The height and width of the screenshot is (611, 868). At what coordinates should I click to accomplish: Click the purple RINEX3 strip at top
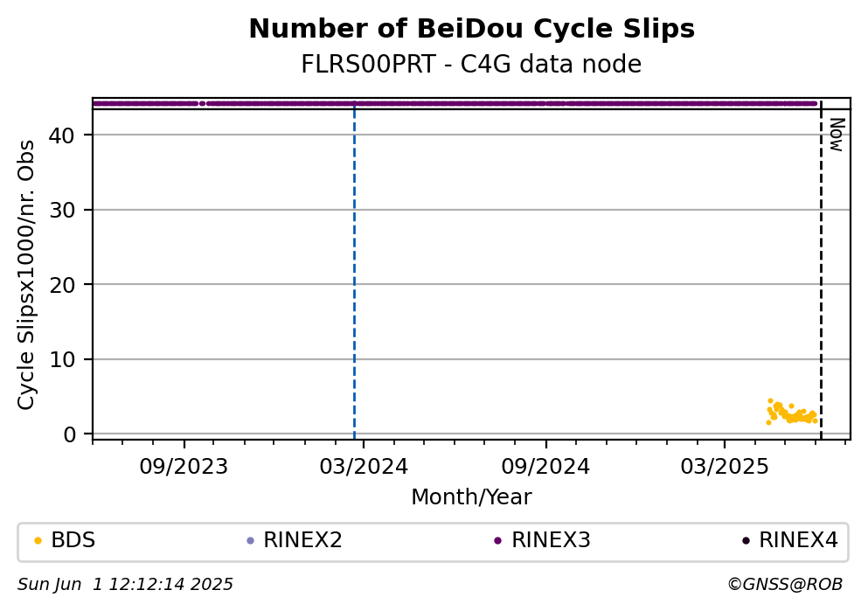[454, 103]
